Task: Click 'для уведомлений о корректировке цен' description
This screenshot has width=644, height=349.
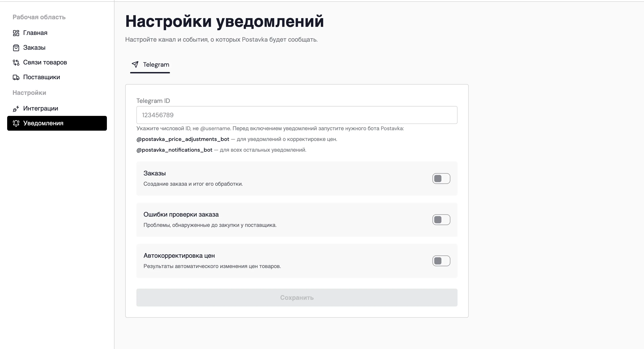Action: coord(287,139)
